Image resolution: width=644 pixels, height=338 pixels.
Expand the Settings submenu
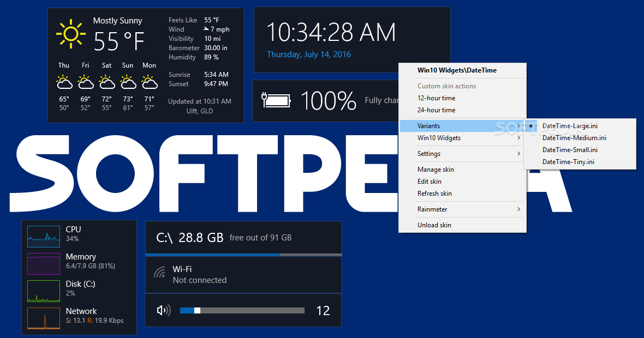coord(462,153)
